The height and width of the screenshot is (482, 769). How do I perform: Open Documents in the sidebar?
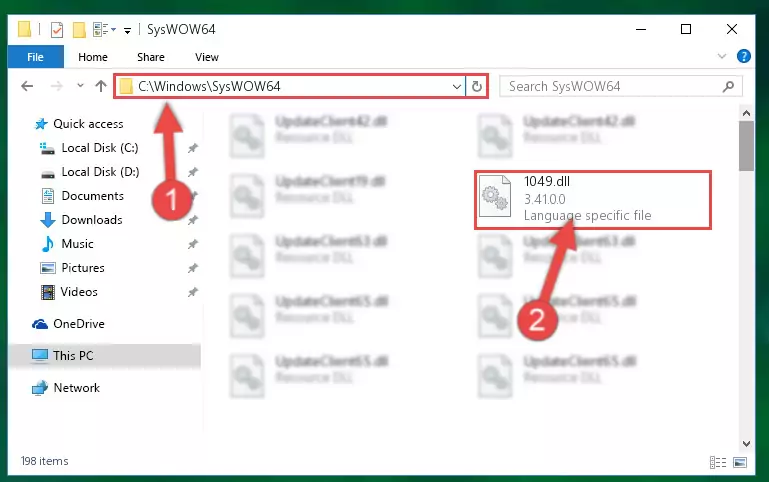point(92,196)
